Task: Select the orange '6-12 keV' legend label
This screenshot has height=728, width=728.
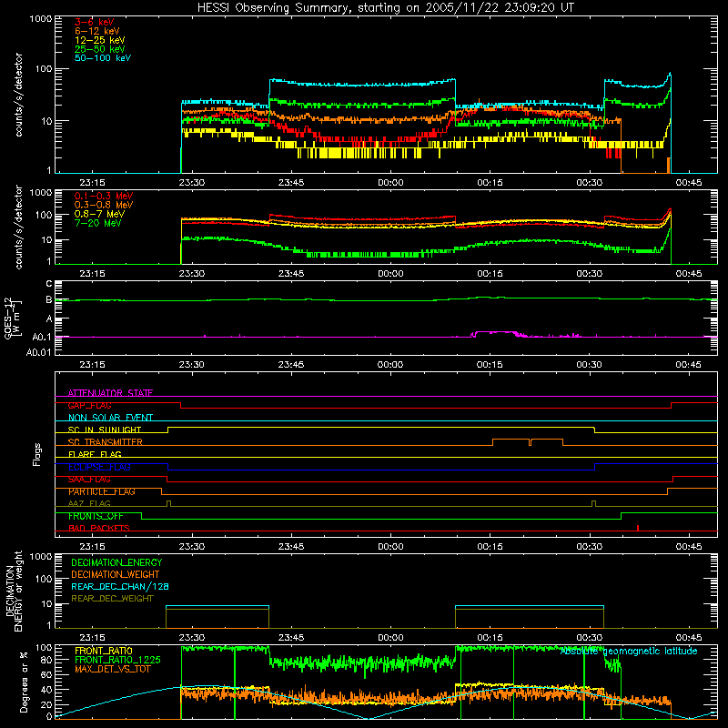Action: (96, 31)
